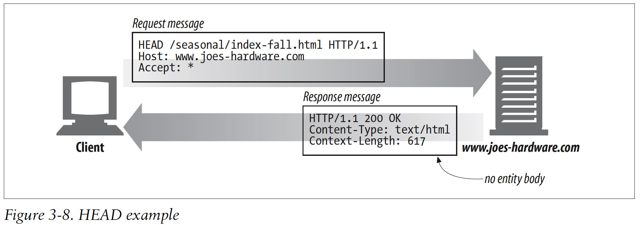Select the 'Request message' label
This screenshot has height=225, width=644.
[168, 24]
